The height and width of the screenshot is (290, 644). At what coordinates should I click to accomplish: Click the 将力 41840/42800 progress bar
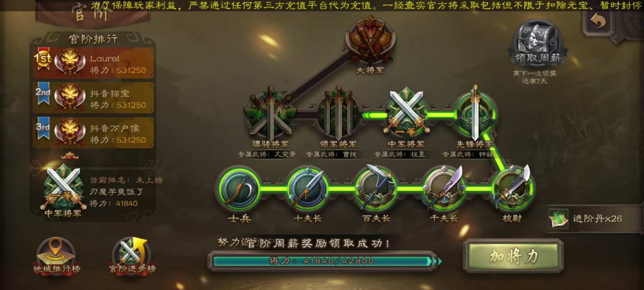click(x=322, y=261)
